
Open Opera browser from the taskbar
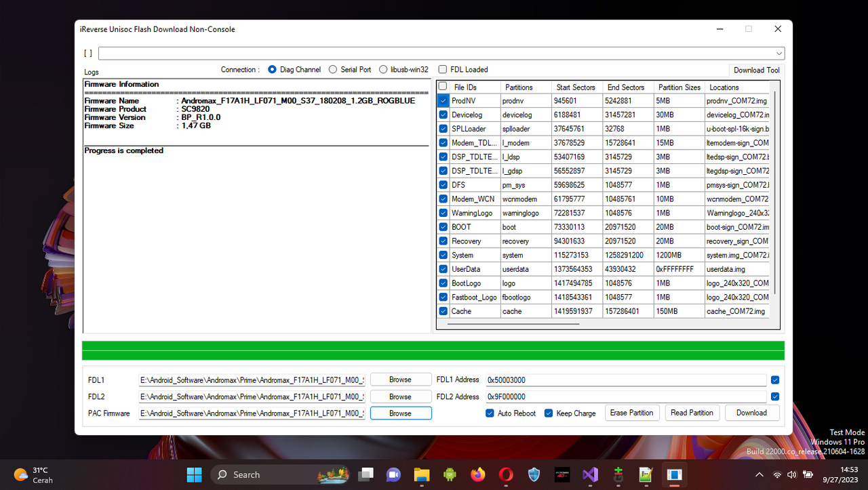tap(505, 475)
